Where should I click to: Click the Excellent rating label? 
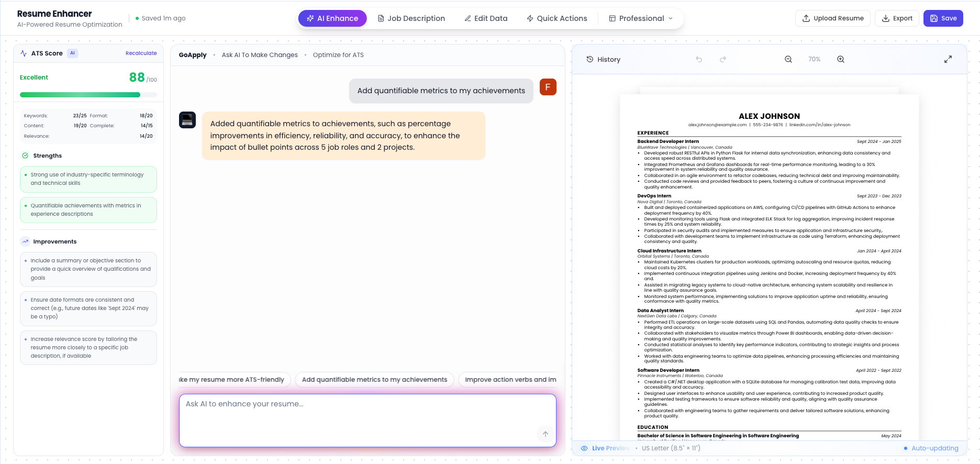point(34,78)
